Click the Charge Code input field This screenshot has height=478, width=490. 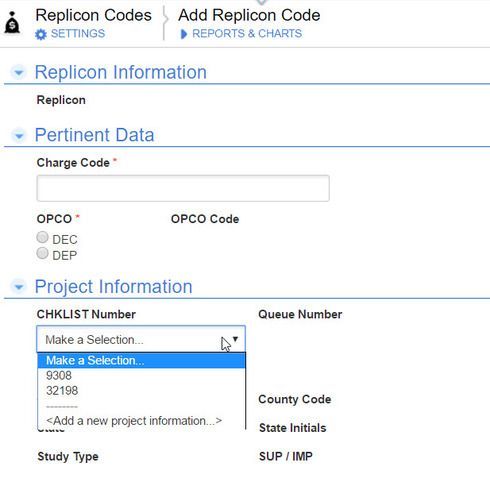(x=183, y=188)
